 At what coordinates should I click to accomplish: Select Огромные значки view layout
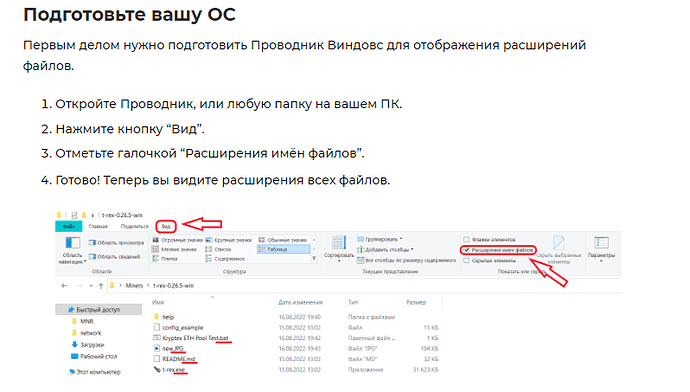pos(177,240)
